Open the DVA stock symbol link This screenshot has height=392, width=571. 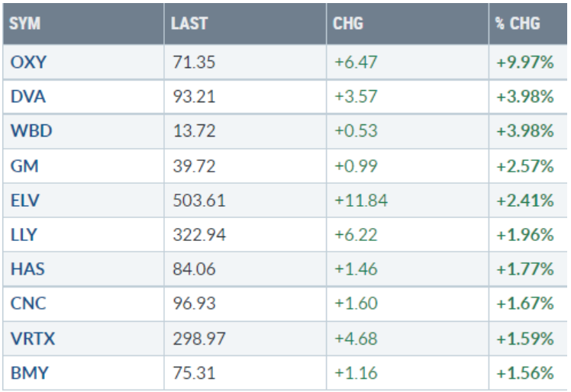tap(28, 97)
